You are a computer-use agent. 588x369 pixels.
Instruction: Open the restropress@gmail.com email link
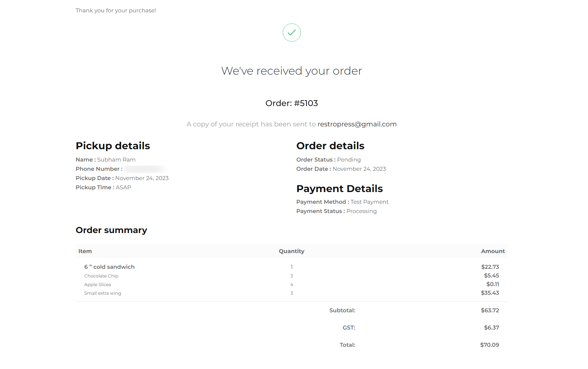357,124
